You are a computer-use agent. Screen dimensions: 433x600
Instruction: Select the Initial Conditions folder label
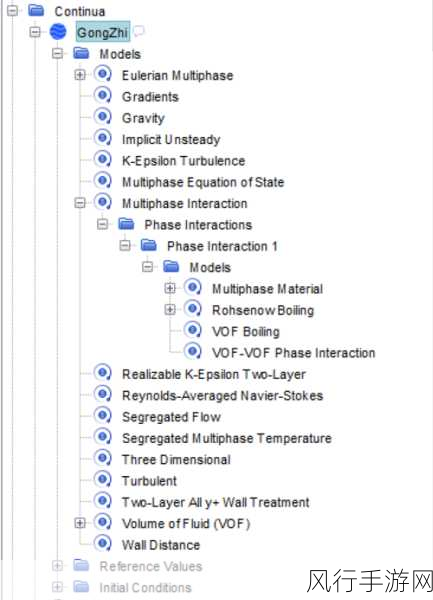[x=145, y=587]
